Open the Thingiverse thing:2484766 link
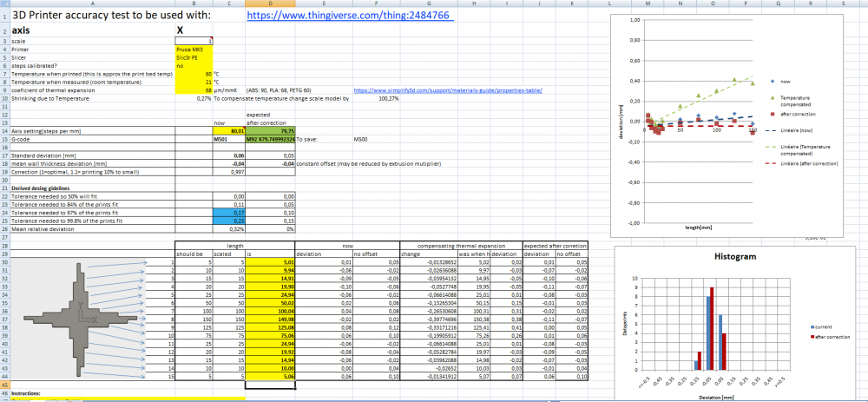Viewport: 868px width, 402px height. pos(348,16)
